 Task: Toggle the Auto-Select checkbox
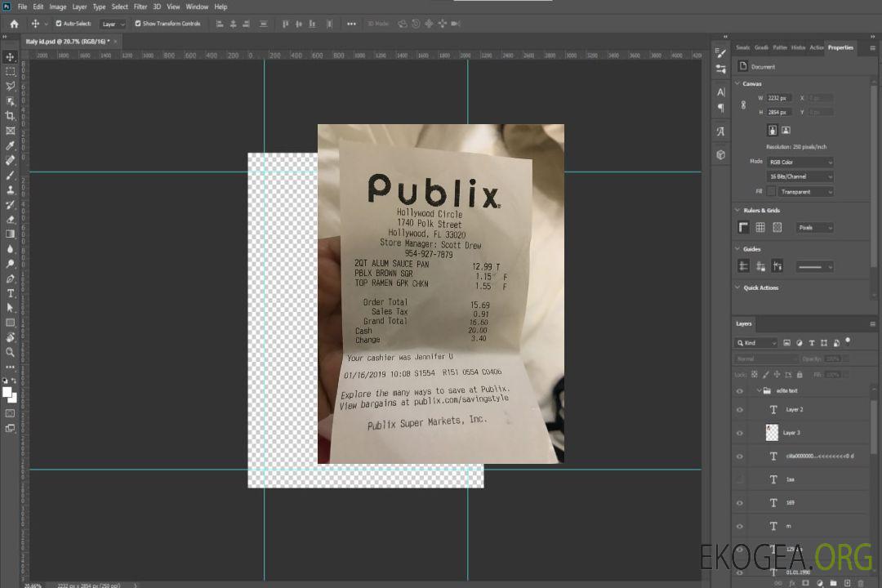tap(59, 24)
